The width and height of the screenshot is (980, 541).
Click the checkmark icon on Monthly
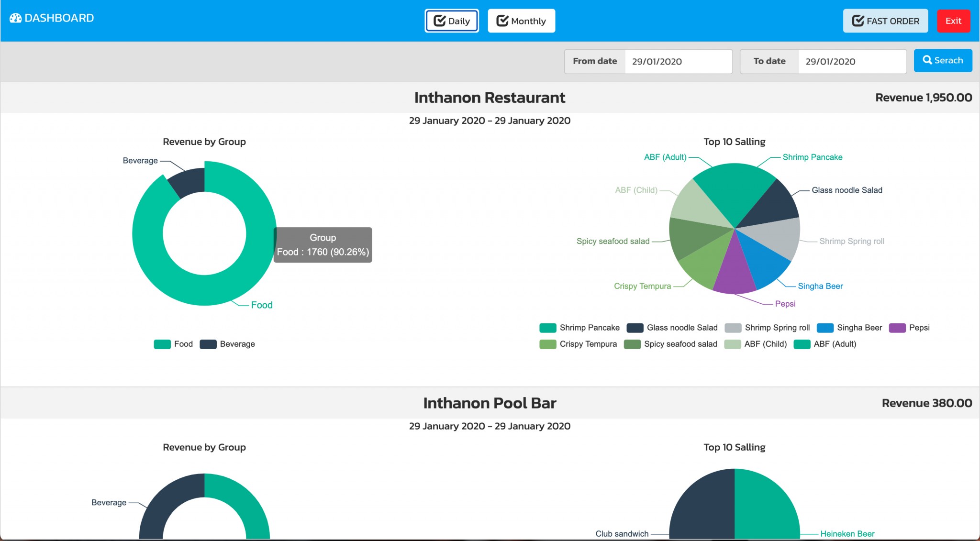[502, 21]
